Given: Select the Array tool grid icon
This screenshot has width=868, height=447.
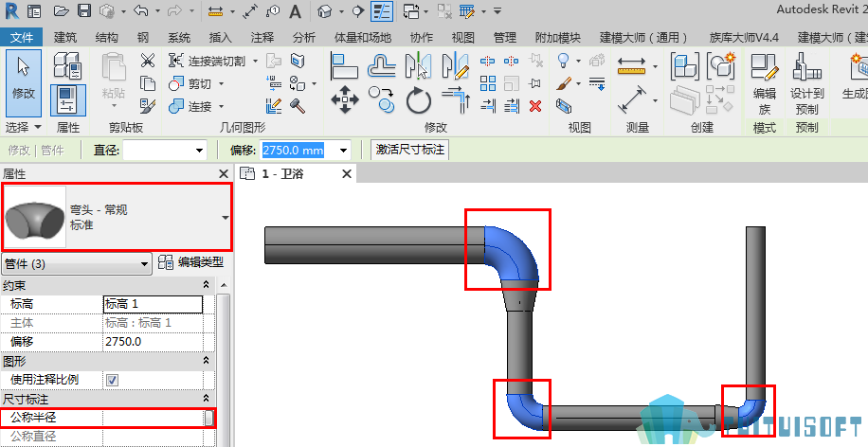Looking at the screenshot, I should [488, 83].
